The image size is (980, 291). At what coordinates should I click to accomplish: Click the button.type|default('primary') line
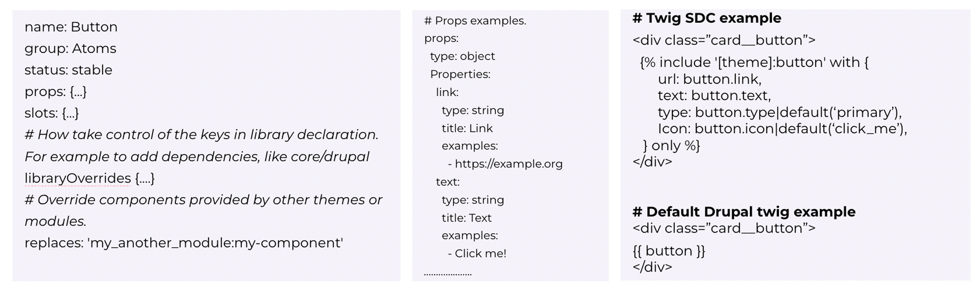[x=780, y=113]
